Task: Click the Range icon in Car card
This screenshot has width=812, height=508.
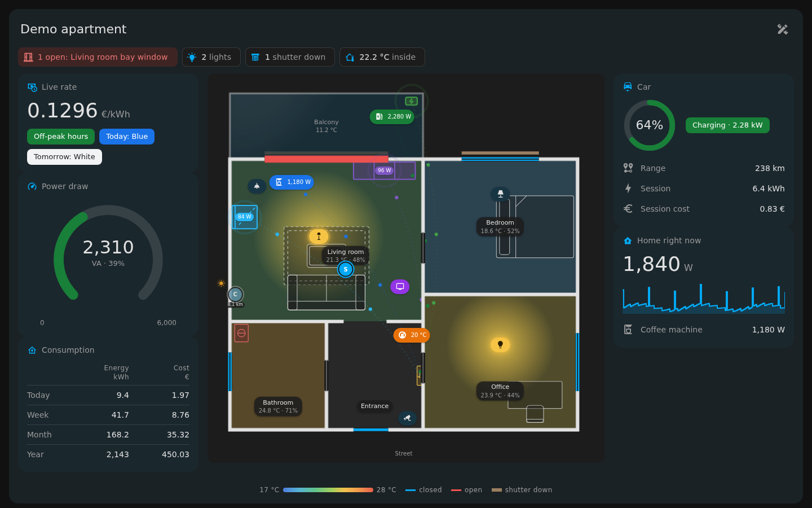Action: tap(628, 168)
